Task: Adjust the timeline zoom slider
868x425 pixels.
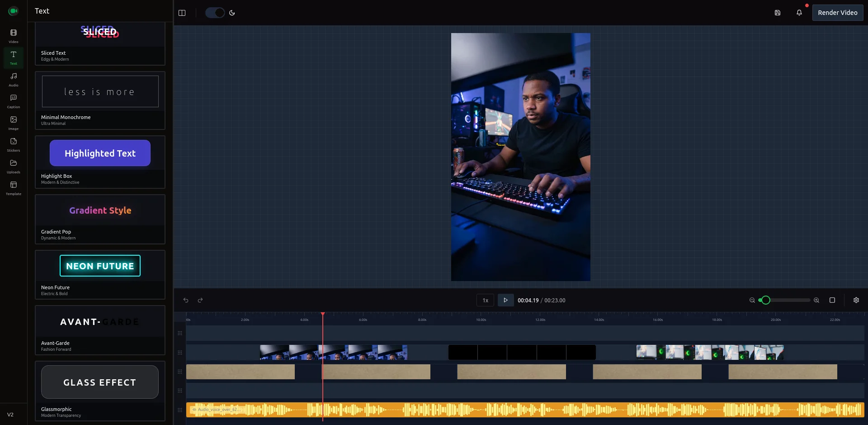Action: [765, 300]
